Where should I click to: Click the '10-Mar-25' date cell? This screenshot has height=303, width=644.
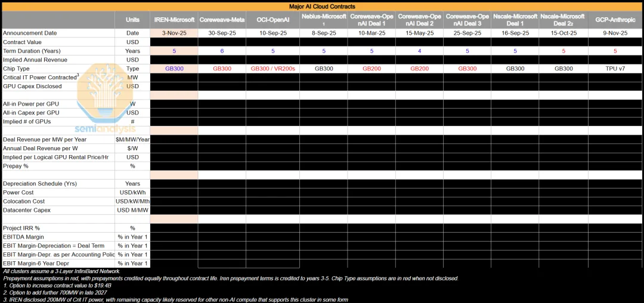coord(371,33)
